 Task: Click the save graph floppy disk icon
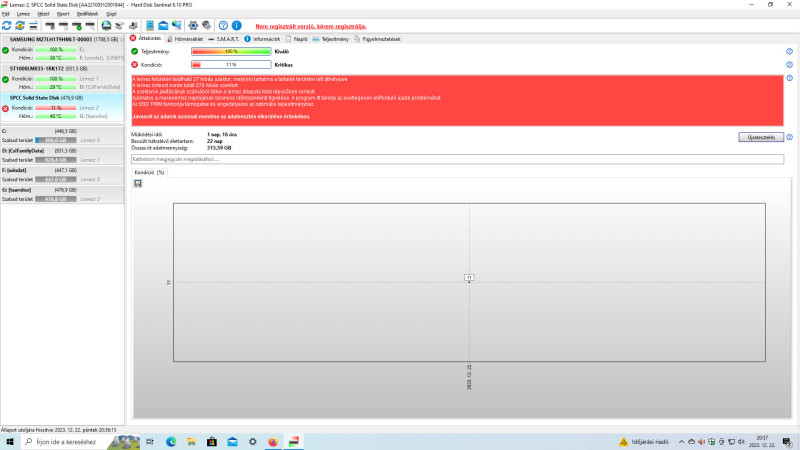[138, 183]
